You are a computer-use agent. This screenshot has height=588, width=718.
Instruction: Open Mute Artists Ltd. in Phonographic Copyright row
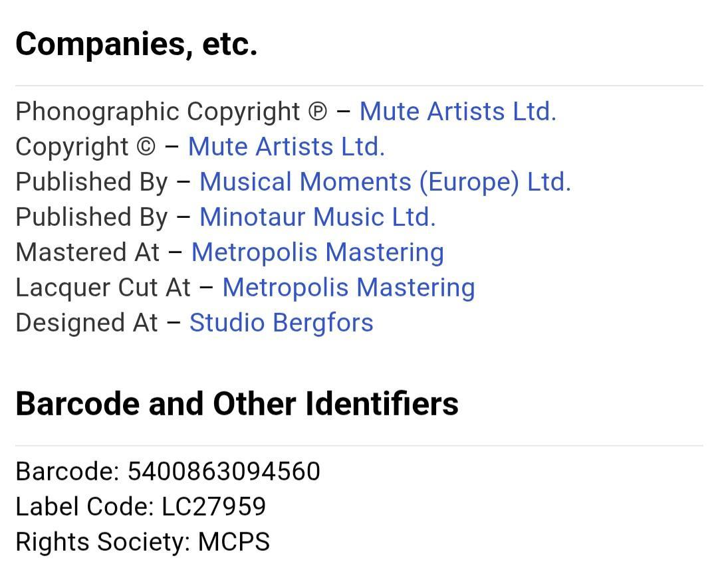coord(457,112)
